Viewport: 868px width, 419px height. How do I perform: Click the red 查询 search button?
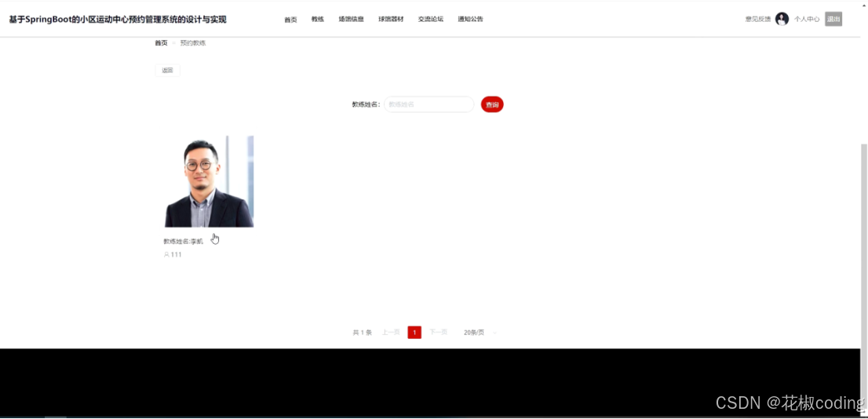point(492,104)
